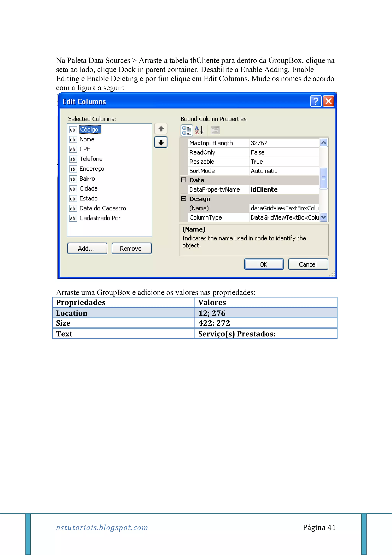
Task: Click the move column up arrow
Action: tap(161, 129)
